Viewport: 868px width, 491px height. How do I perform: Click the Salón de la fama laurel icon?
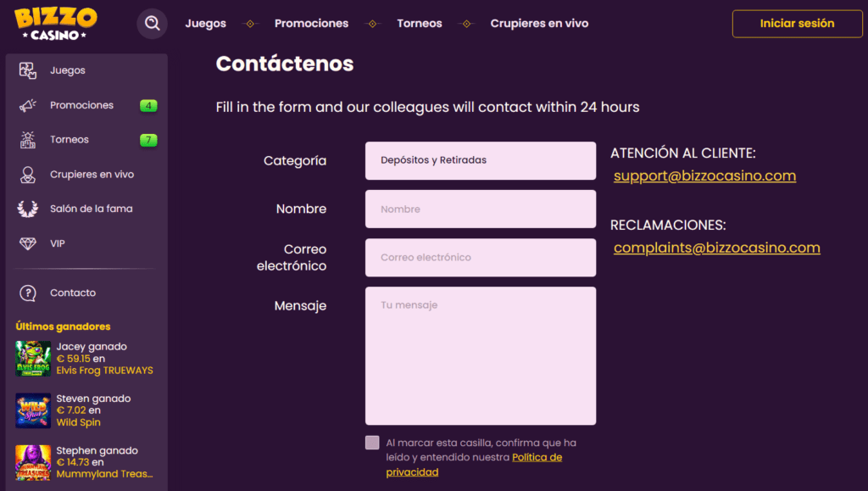click(x=28, y=209)
